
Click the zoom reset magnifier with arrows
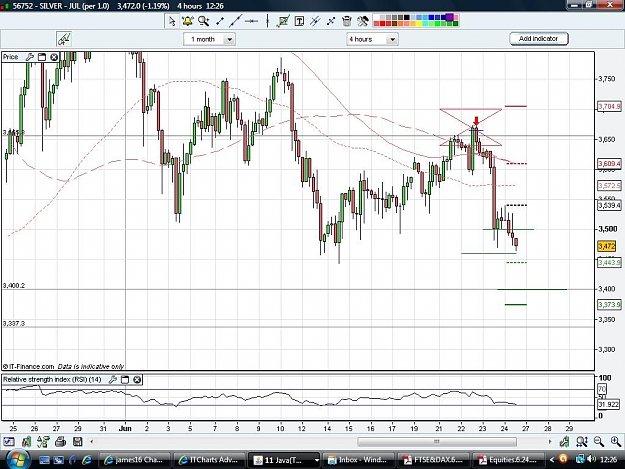(582, 441)
